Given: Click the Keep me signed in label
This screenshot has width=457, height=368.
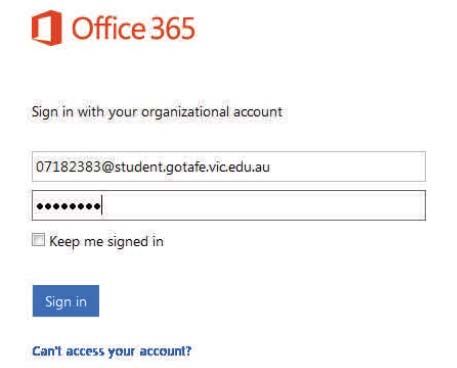Looking at the screenshot, I should coord(106,241).
